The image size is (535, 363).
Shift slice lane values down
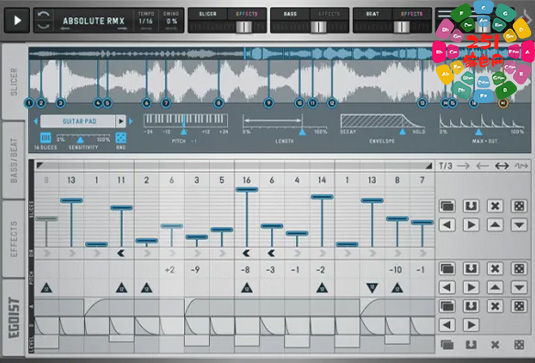[x=519, y=225]
